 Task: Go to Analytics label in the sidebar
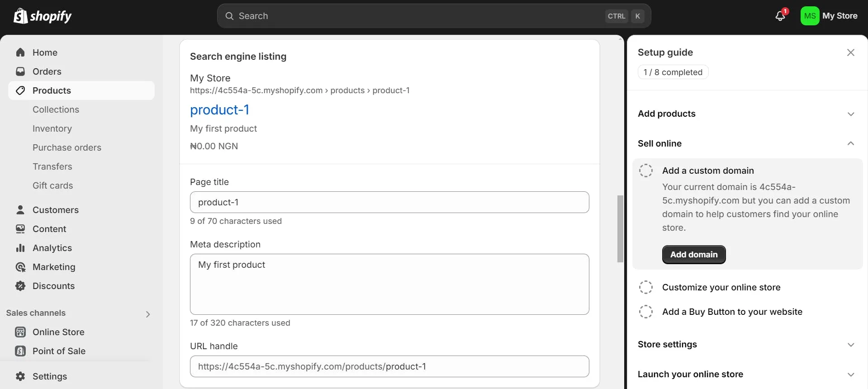tap(52, 248)
